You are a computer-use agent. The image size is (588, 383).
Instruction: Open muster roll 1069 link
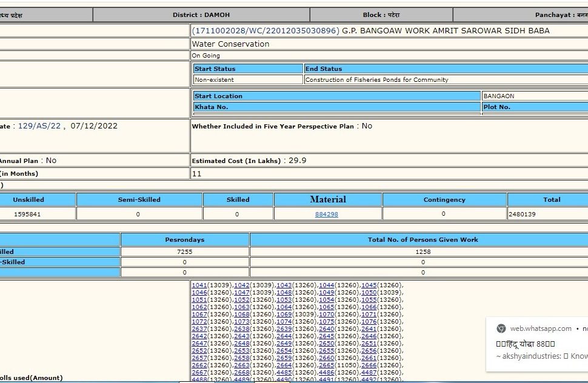pyautogui.click(x=284, y=315)
